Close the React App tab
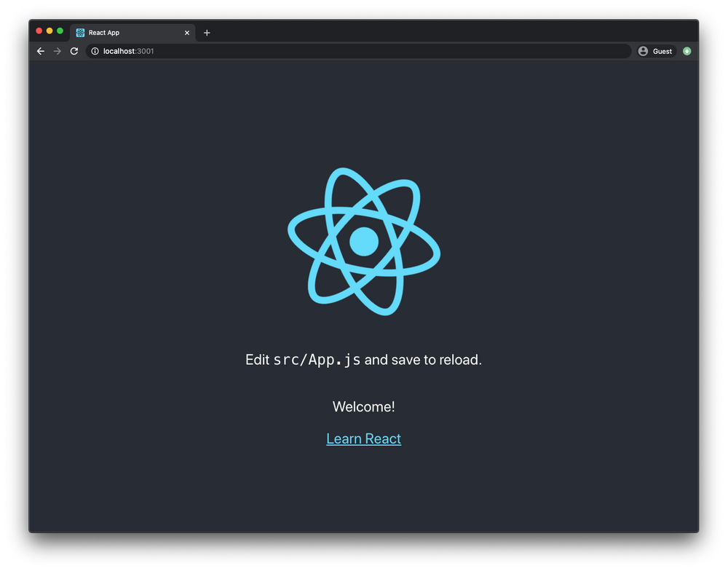 tap(186, 32)
